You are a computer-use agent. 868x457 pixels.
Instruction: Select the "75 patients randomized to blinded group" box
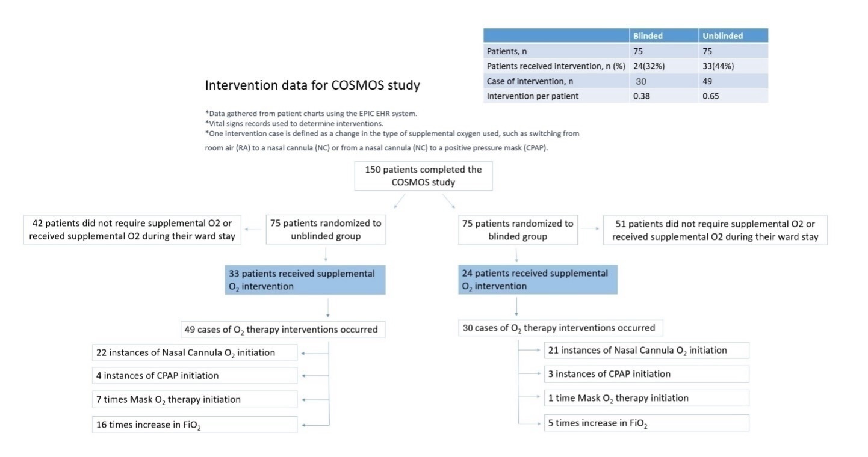coord(517,230)
